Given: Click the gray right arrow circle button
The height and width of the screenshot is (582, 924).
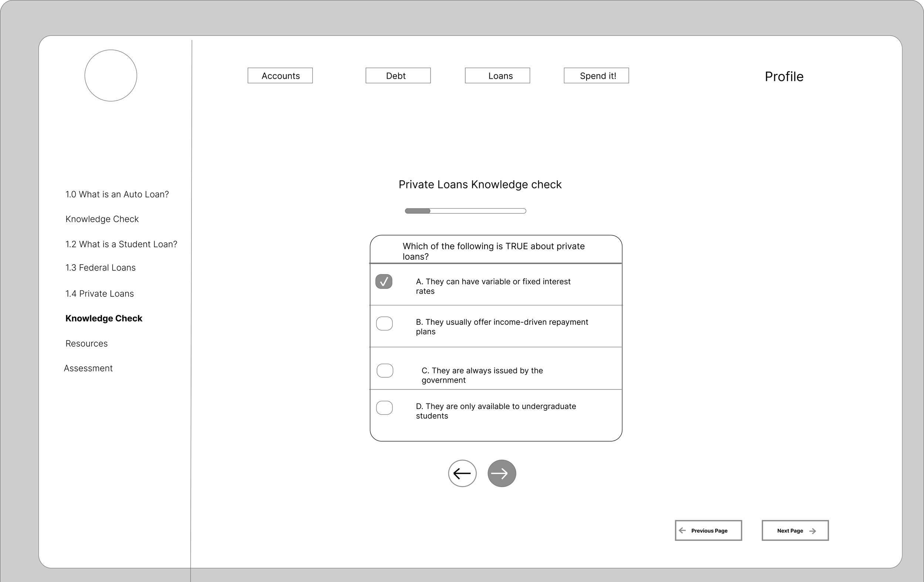Looking at the screenshot, I should pos(502,473).
